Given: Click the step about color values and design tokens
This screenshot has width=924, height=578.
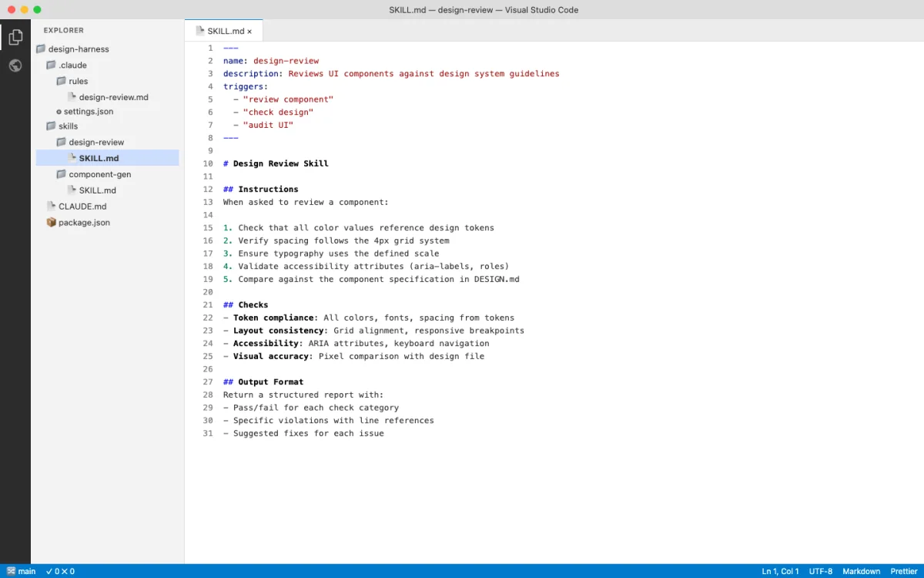Looking at the screenshot, I should pyautogui.click(x=359, y=227).
